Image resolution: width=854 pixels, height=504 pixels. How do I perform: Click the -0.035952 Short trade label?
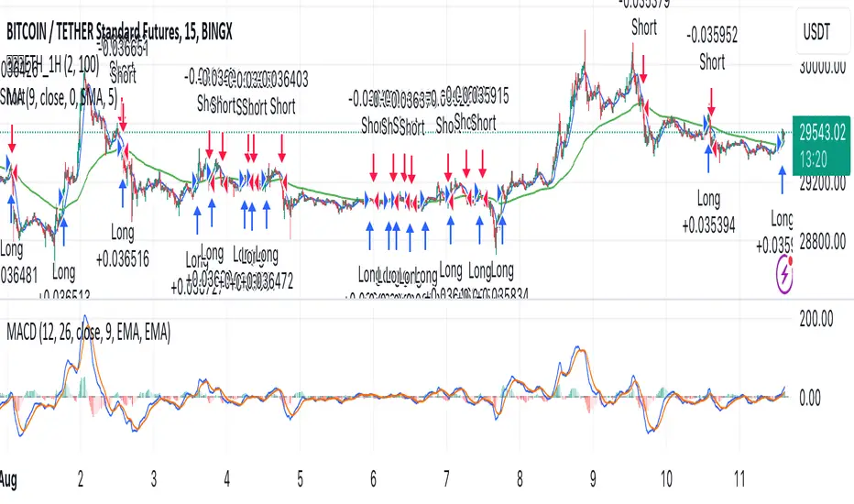coord(712,49)
